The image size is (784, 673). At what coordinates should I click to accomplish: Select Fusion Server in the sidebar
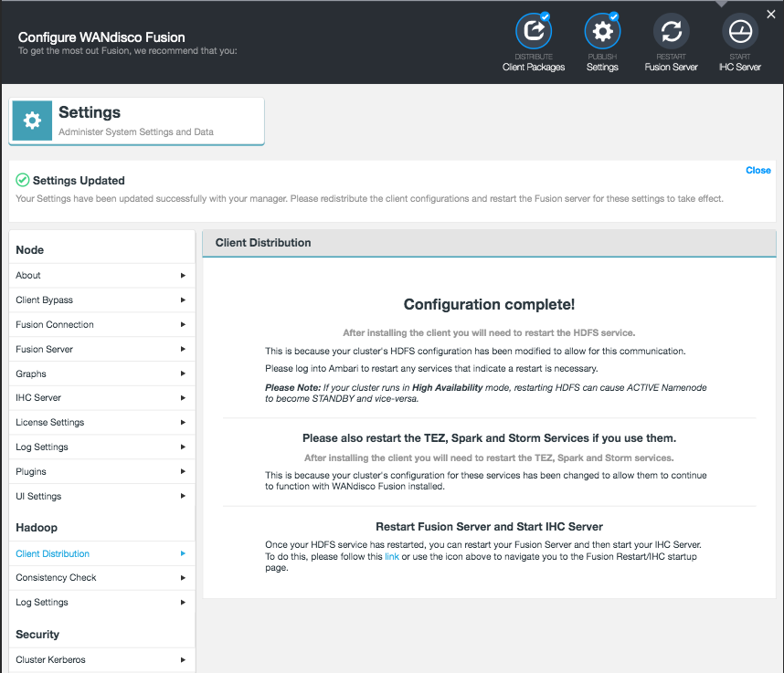point(102,349)
